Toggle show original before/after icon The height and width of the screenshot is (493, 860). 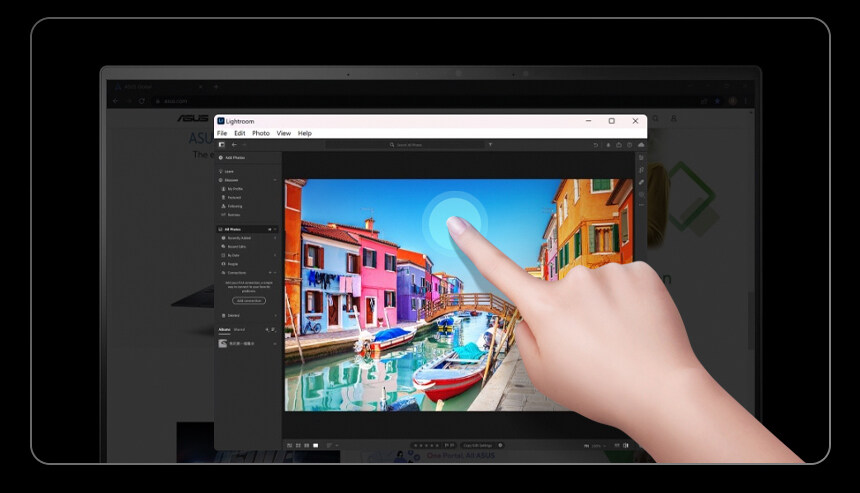[626, 445]
